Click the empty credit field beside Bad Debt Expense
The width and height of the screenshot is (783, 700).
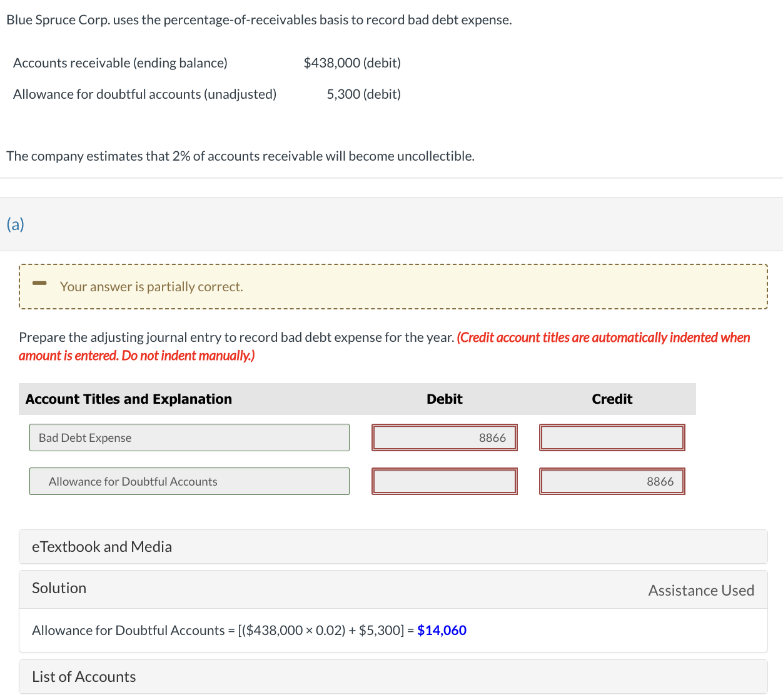(x=612, y=437)
